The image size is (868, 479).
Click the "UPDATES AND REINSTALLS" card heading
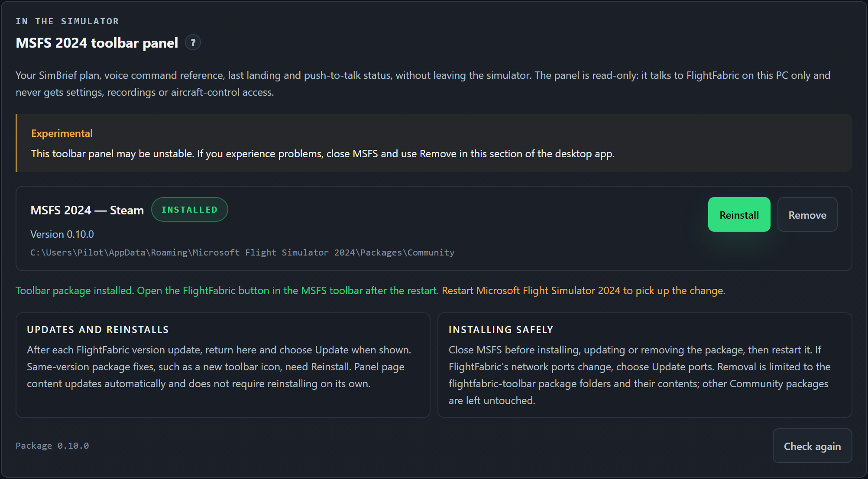(98, 330)
